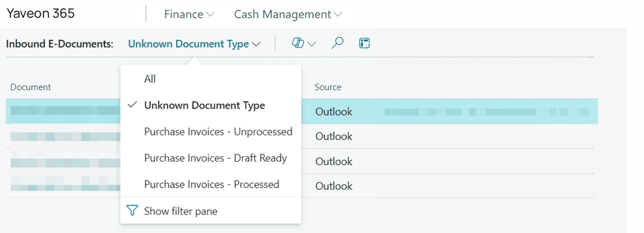This screenshot has width=644, height=233.
Task: Select Purchase Invoices - Processed view
Action: pos(212,184)
